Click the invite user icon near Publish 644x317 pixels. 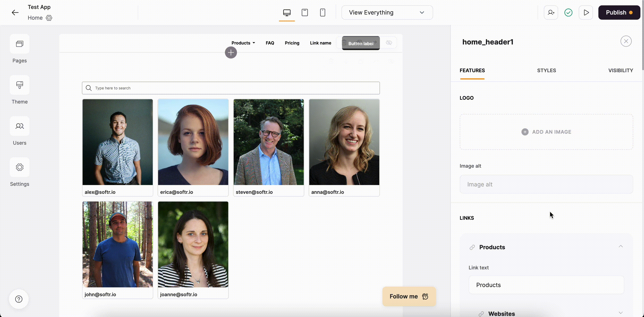551,12
